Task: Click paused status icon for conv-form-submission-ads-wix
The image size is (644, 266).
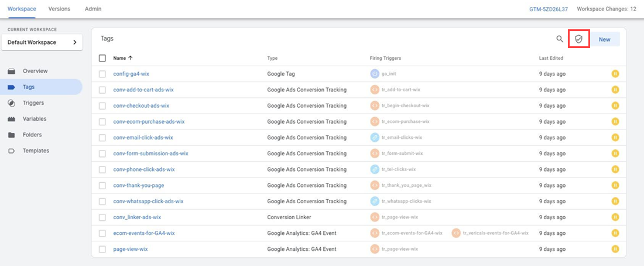Action: [615, 154]
